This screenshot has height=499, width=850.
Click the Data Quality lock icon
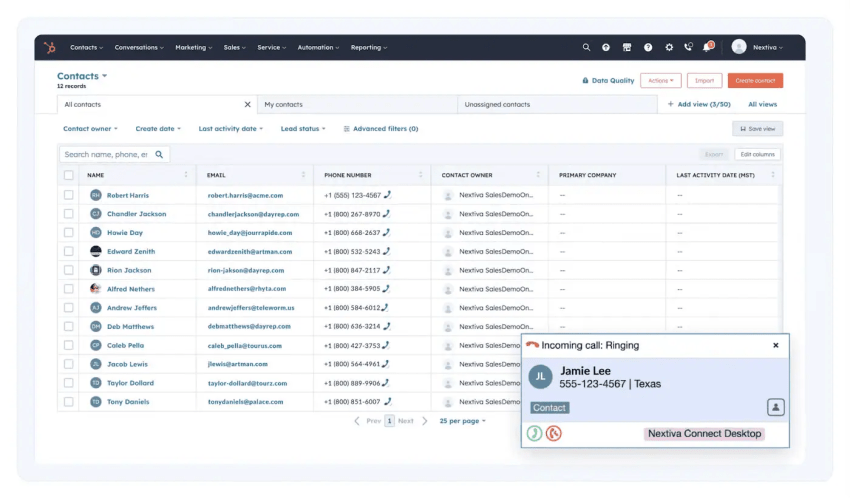point(585,81)
